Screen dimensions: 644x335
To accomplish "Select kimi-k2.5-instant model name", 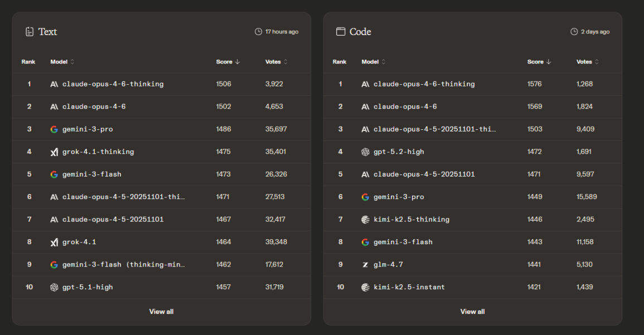I will [409, 288].
